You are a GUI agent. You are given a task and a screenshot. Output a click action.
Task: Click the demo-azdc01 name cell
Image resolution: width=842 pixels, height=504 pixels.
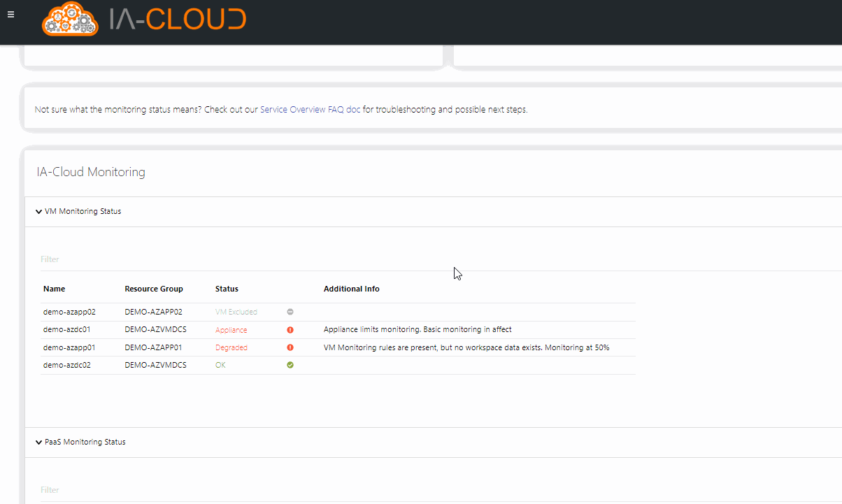tap(67, 330)
